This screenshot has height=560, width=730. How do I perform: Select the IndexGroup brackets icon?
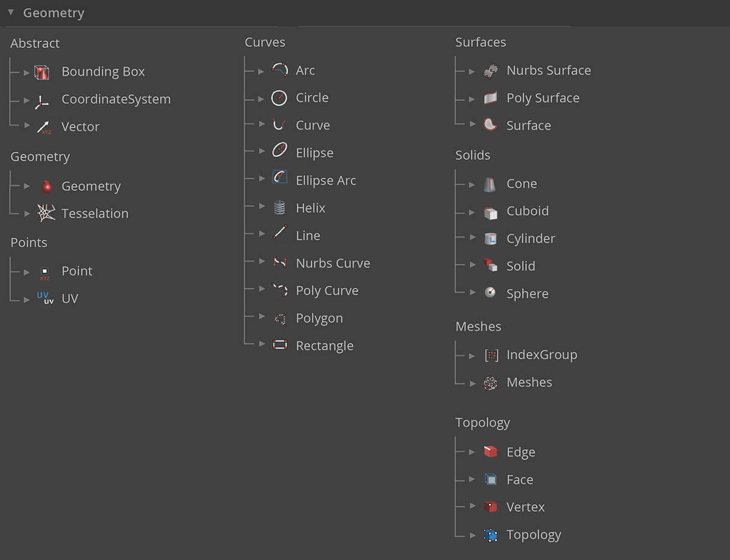pos(490,354)
